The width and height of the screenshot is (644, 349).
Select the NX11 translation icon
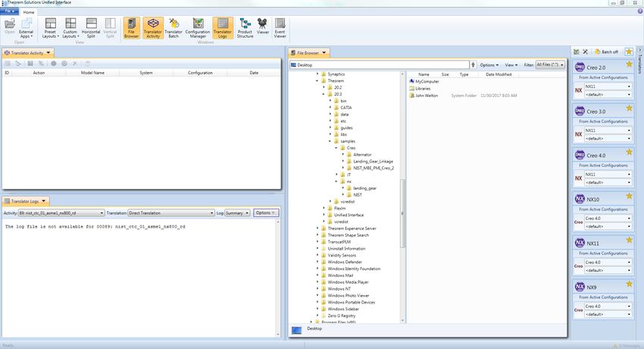(x=580, y=243)
